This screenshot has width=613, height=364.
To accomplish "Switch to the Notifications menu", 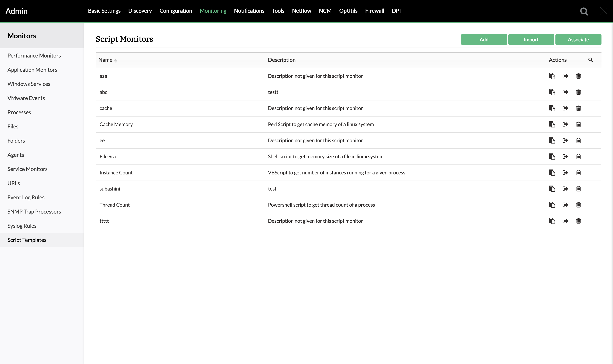I will (249, 11).
